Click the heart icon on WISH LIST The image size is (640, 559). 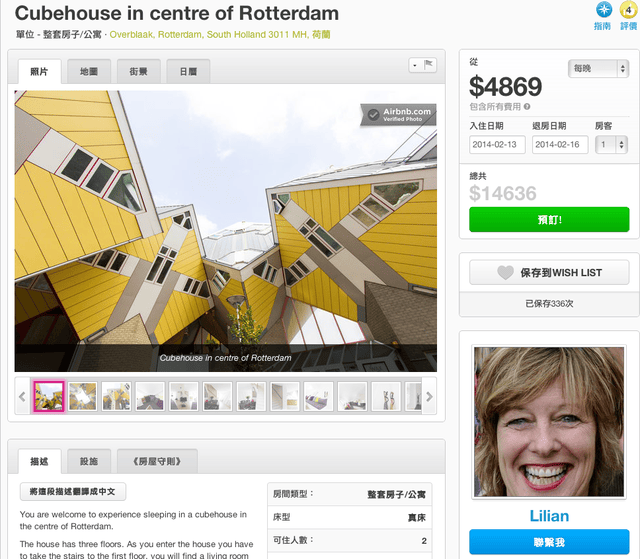tap(505, 273)
